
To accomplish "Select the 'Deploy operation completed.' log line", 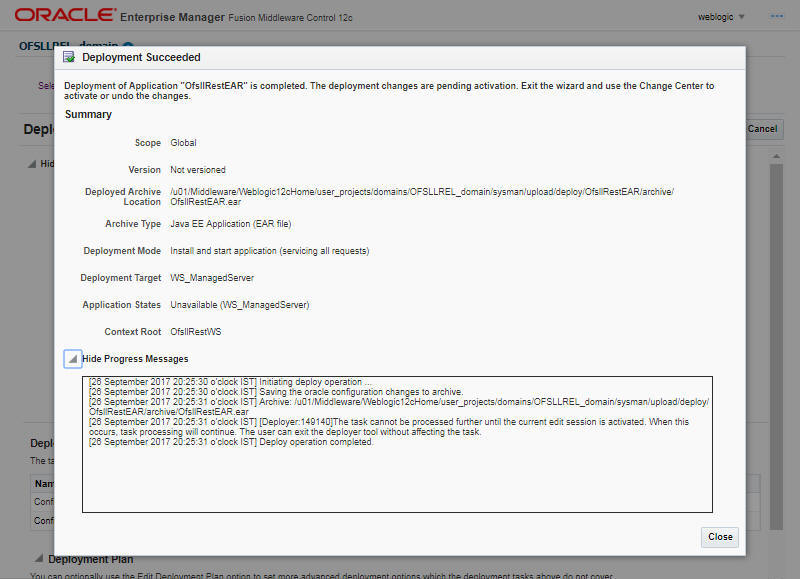I will [x=231, y=442].
